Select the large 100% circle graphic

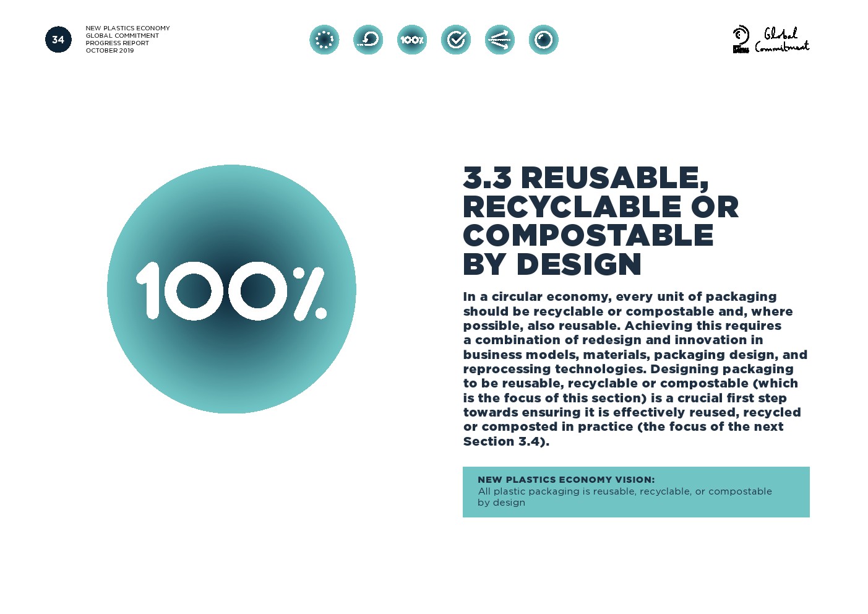coord(231,289)
